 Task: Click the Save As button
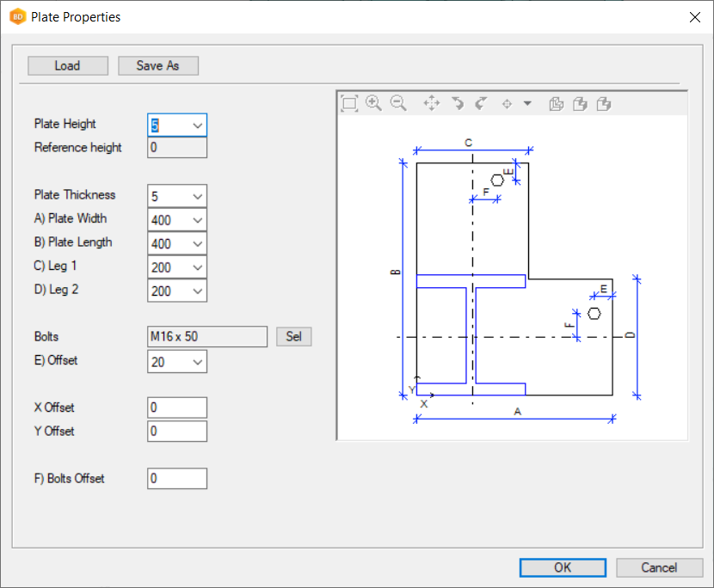click(x=158, y=66)
